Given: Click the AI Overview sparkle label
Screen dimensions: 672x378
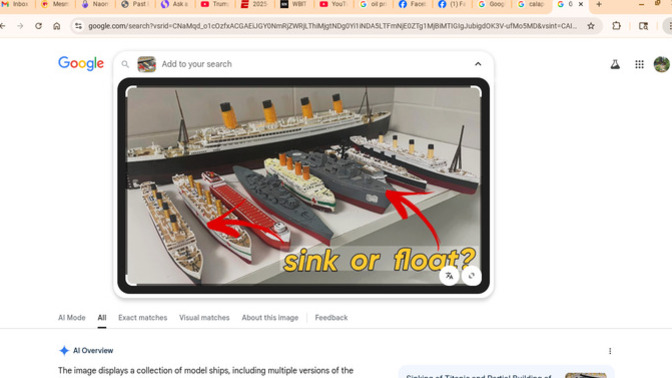Looking at the screenshot, I should click(86, 351).
